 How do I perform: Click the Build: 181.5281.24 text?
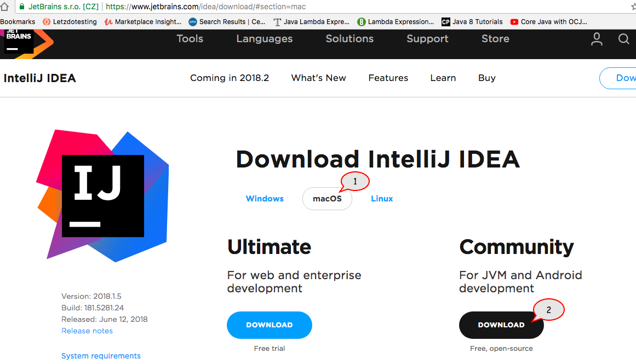tap(93, 308)
